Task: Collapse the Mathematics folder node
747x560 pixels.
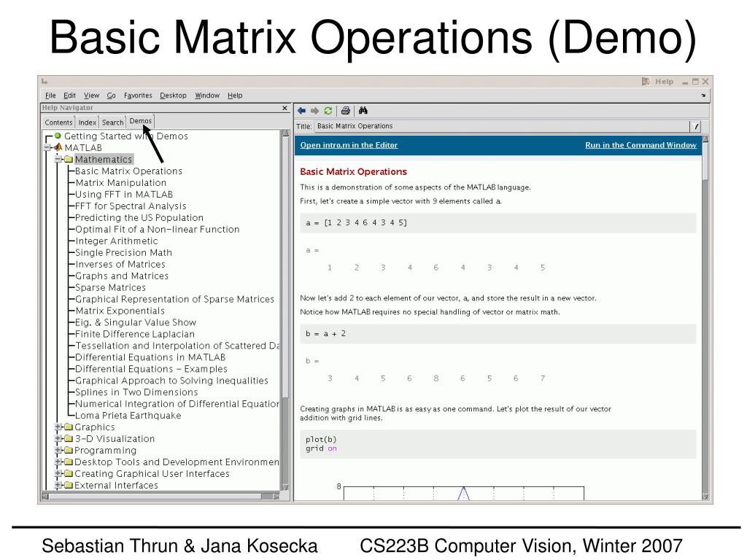Action: pos(58,159)
